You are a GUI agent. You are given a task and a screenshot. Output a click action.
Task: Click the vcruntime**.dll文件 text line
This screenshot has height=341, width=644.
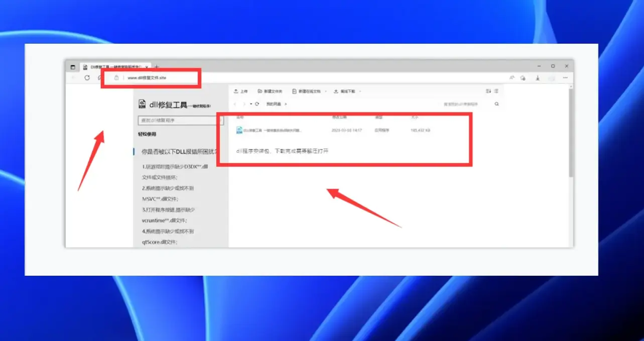point(164,220)
